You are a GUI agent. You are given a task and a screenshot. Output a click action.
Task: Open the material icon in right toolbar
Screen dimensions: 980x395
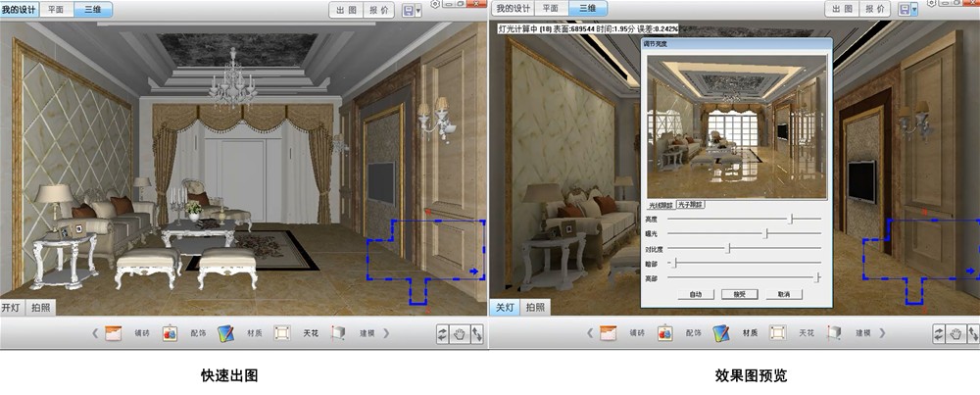coord(720,332)
